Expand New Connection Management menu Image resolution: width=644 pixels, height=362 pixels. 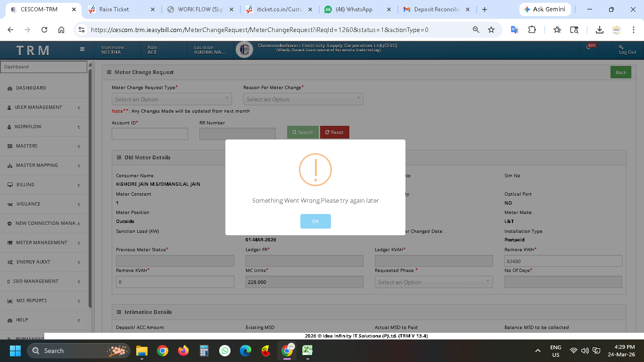(x=44, y=223)
